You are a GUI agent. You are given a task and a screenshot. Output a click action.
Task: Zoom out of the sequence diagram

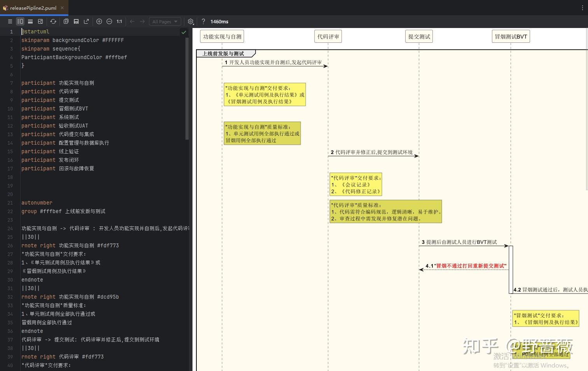click(x=109, y=21)
